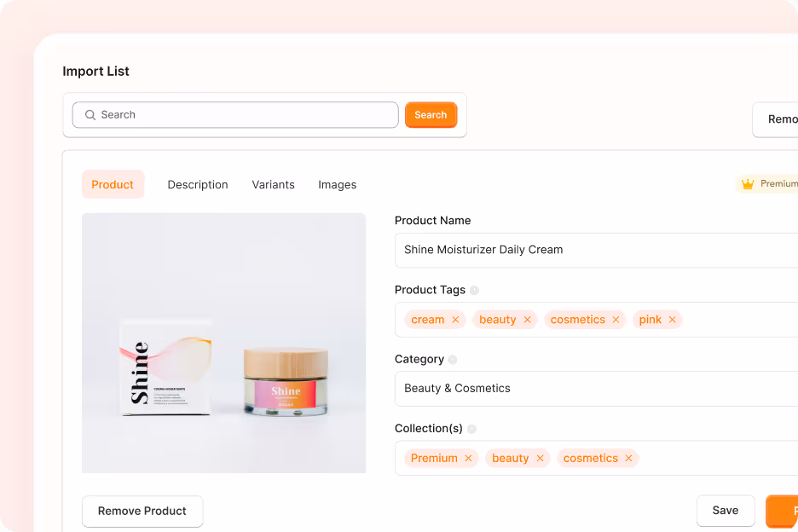Remove the beauty product tag
Screen dimensions: 798x532
click(x=527, y=320)
